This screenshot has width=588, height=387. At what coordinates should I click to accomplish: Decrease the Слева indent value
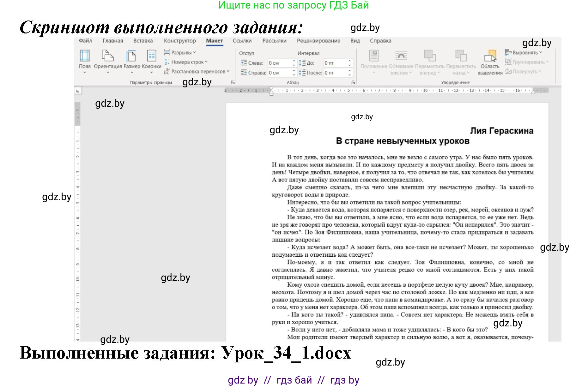[294, 65]
